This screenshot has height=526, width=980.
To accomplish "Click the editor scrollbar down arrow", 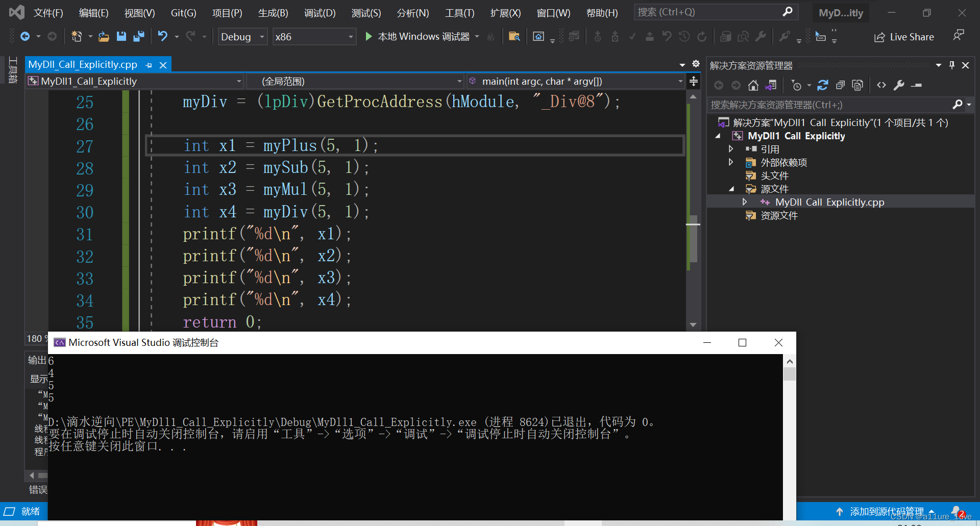I will click(x=693, y=324).
